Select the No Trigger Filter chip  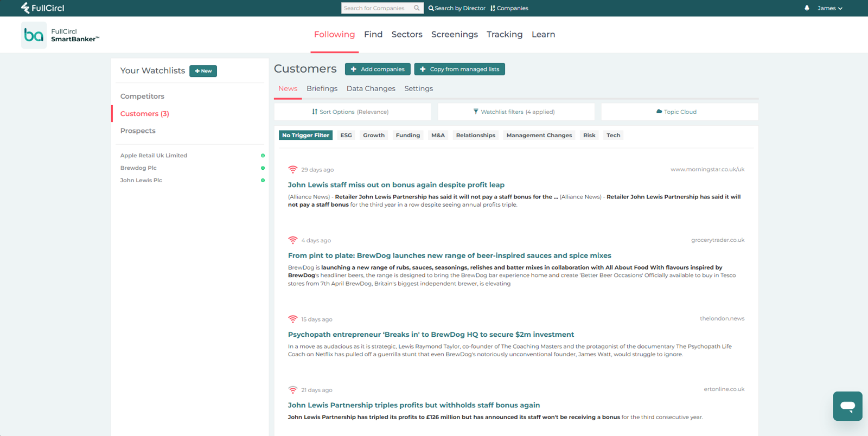point(305,136)
